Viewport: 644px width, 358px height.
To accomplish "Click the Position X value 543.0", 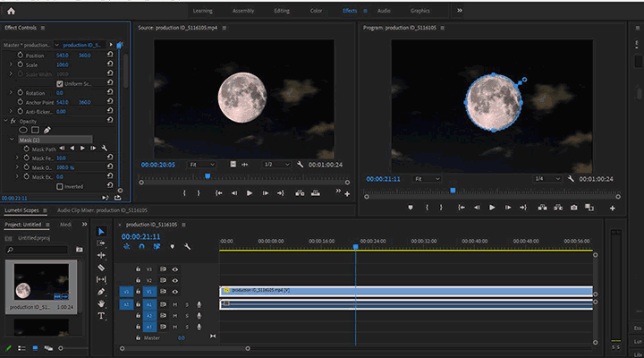I will point(63,55).
